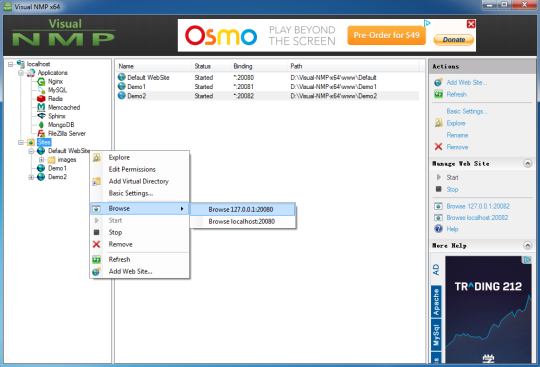The width and height of the screenshot is (540, 367).
Task: Open the Browse submenu arrow
Action: pos(182,209)
